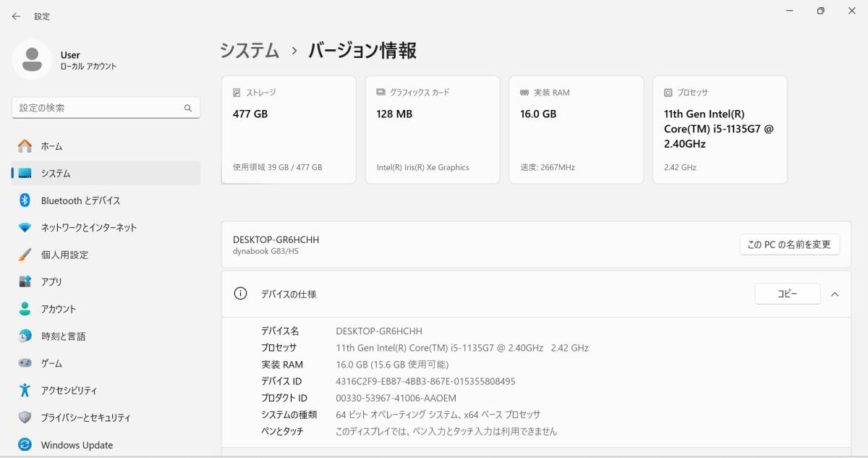
Task: Select the Wi-Fi icon for ネットワークとインターネット
Action: tap(25, 227)
